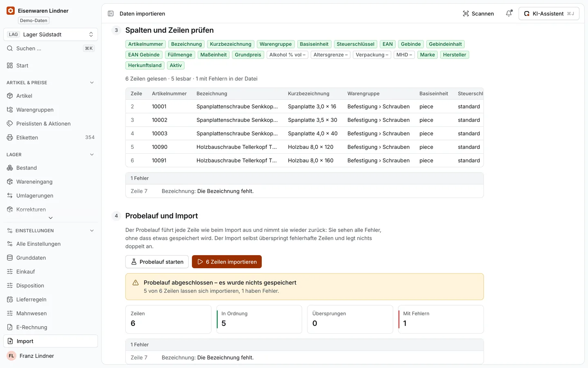The image size is (588, 368).
Task: Open the KI-Assistent panel
Action: (x=549, y=13)
